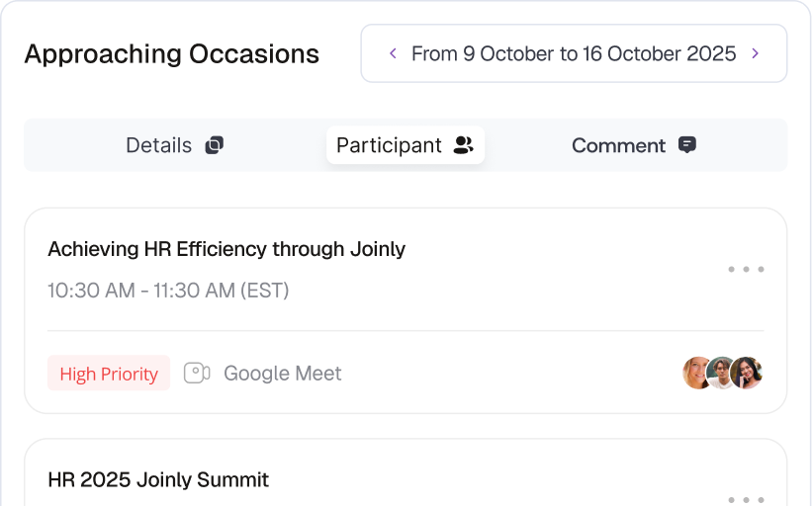The image size is (812, 506).
Task: Switch to the Details tab
Action: (158, 145)
